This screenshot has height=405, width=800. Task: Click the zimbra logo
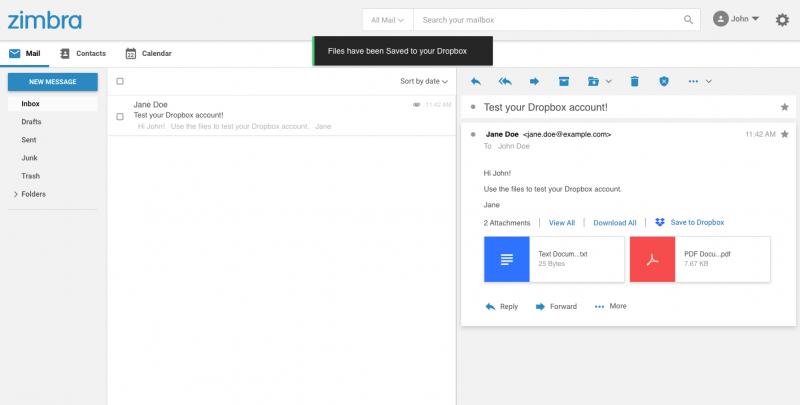tap(44, 20)
